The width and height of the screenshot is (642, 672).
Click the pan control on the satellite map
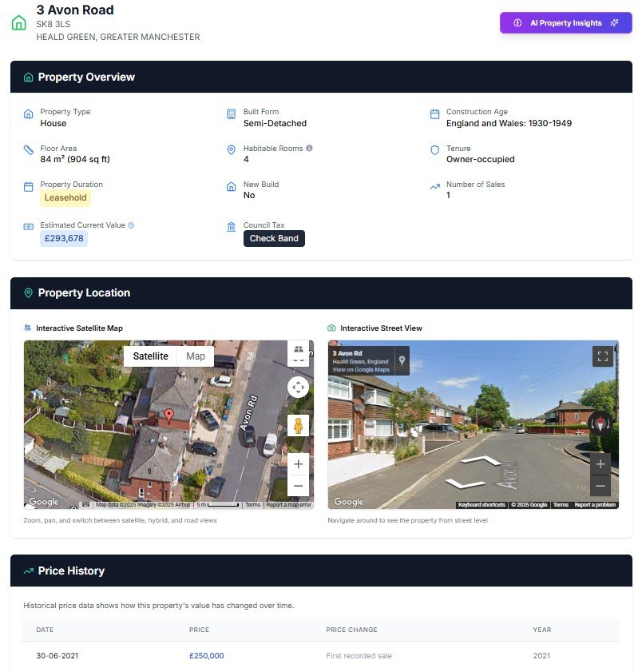[x=298, y=388]
